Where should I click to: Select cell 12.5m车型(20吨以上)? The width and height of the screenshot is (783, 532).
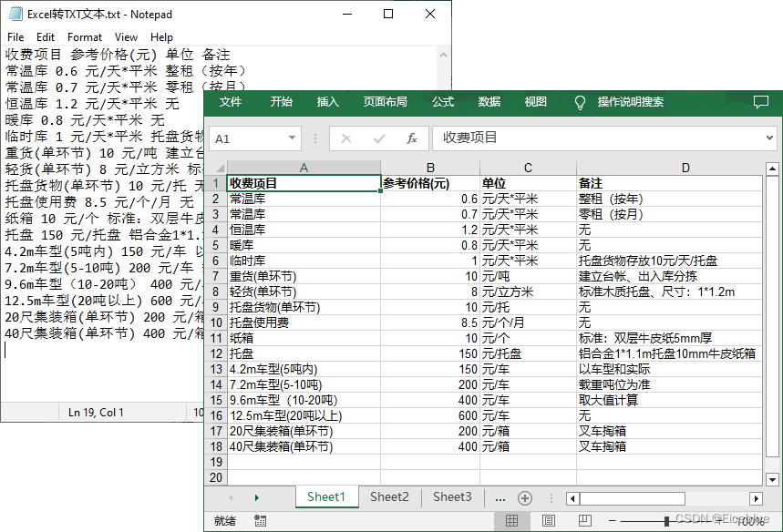tap(304, 415)
